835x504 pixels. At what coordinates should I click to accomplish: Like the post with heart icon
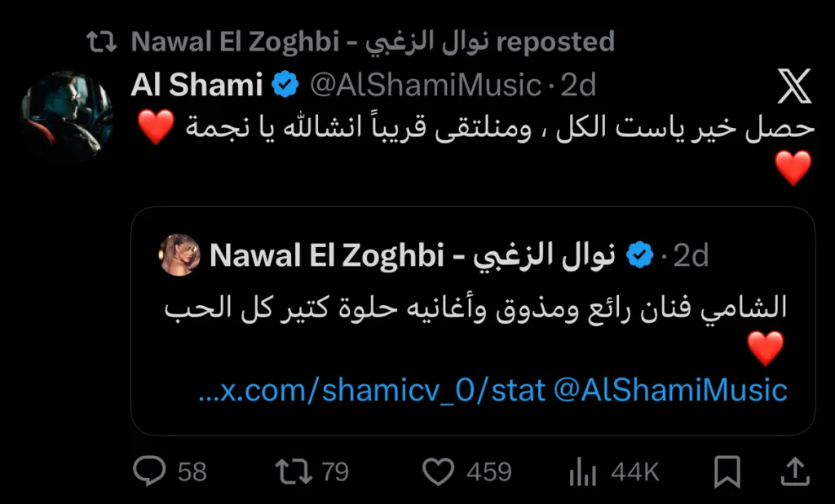tap(439, 471)
